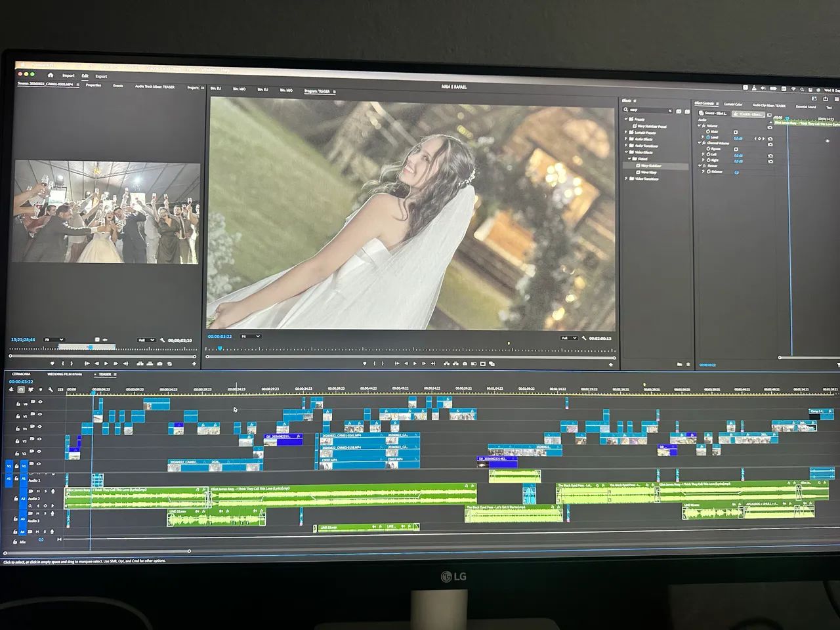Expand the Lumetri Presets folder
Screen dimensions: 840x630
coord(625,133)
